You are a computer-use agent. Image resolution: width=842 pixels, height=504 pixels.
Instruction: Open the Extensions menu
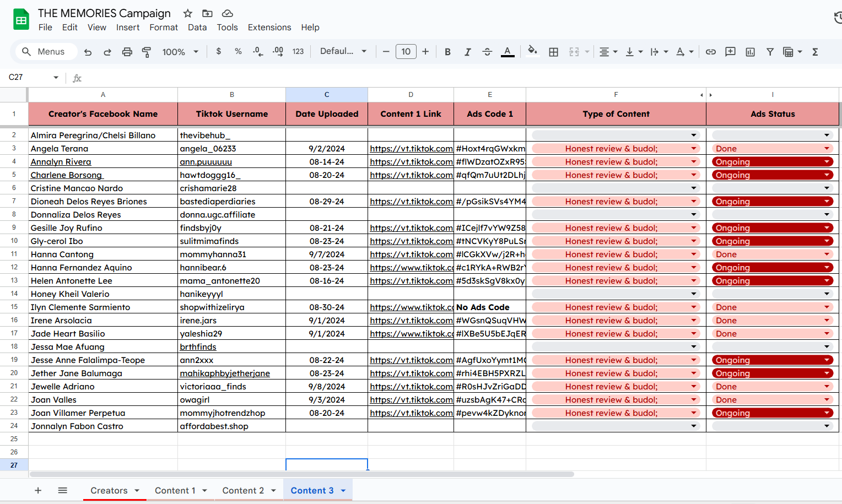[269, 28]
